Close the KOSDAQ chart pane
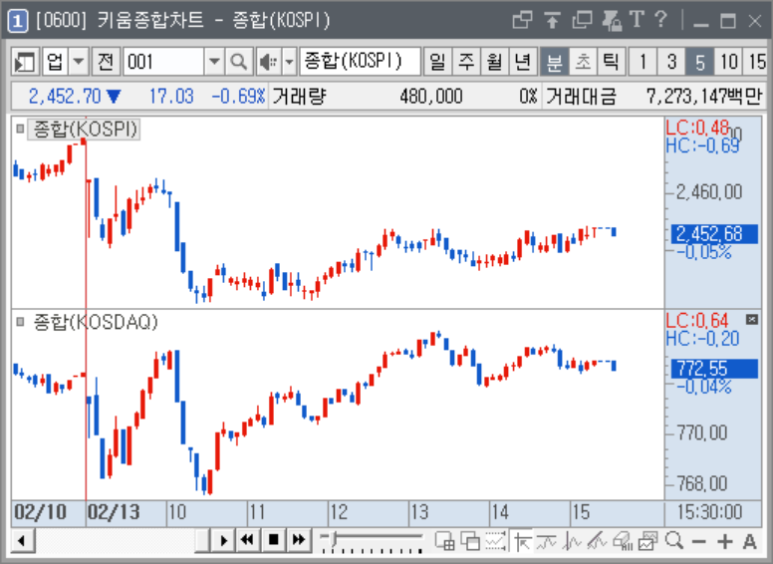 (751, 319)
